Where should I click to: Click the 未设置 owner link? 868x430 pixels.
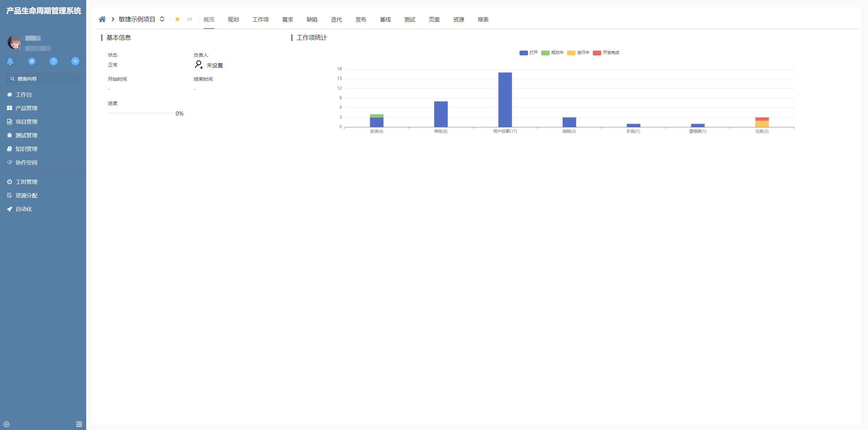tap(215, 65)
